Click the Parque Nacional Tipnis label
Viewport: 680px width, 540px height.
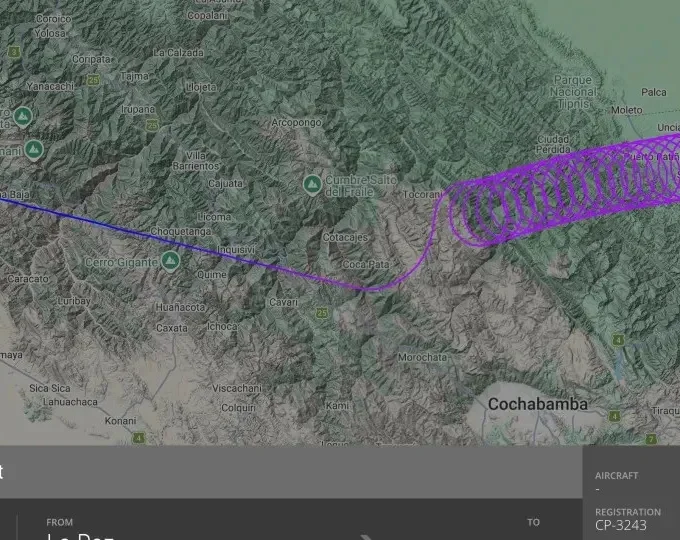[x=573, y=92]
